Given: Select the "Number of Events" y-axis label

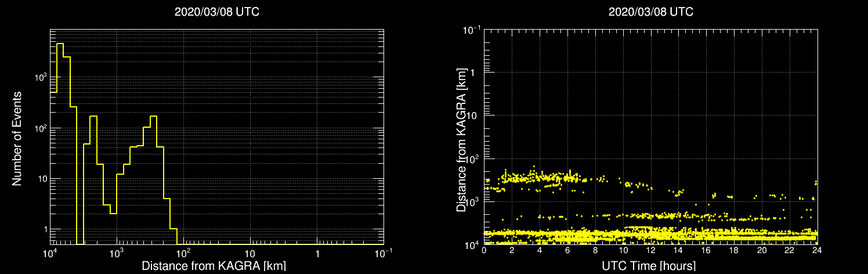Looking at the screenshot, I should coord(17,138).
